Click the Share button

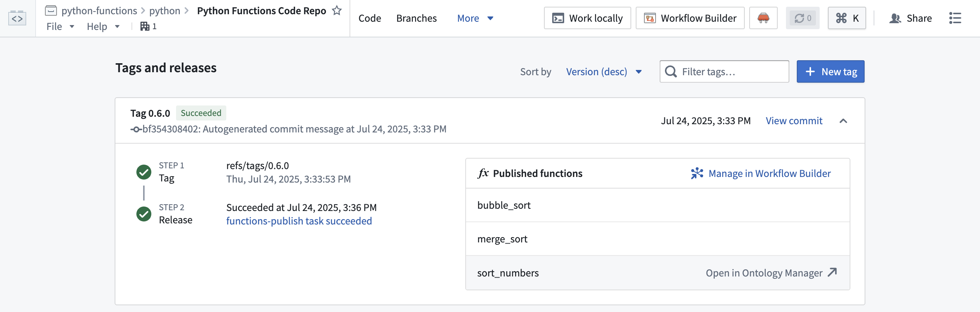click(x=910, y=18)
